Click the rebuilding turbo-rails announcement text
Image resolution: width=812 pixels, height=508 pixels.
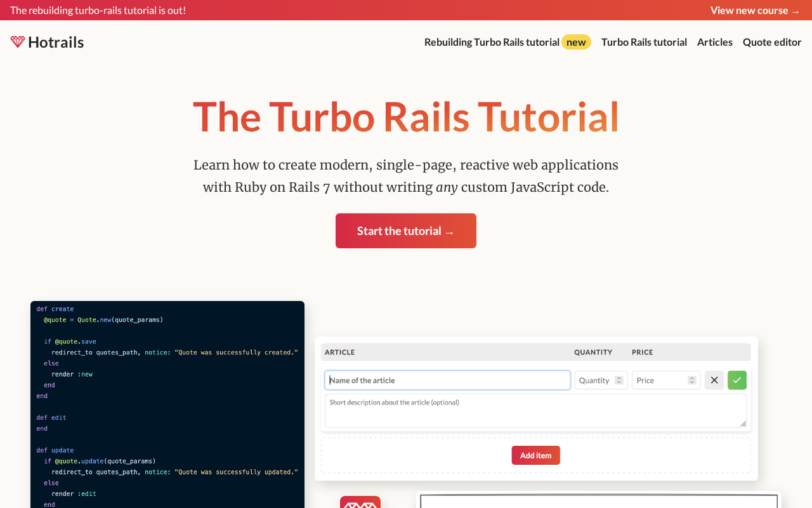[x=98, y=10]
